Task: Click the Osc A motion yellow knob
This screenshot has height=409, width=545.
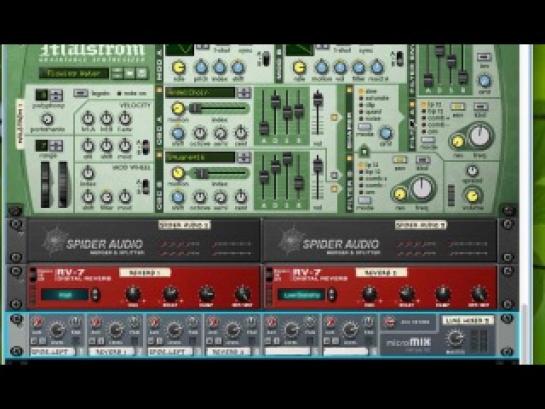Action: pos(178,108)
